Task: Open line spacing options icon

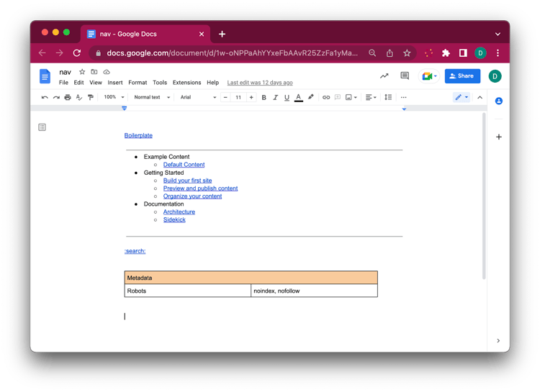Action: click(x=388, y=97)
